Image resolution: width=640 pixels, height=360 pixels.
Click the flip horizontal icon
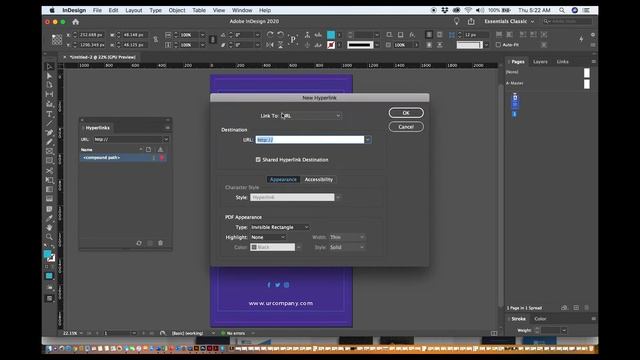(x=270, y=45)
